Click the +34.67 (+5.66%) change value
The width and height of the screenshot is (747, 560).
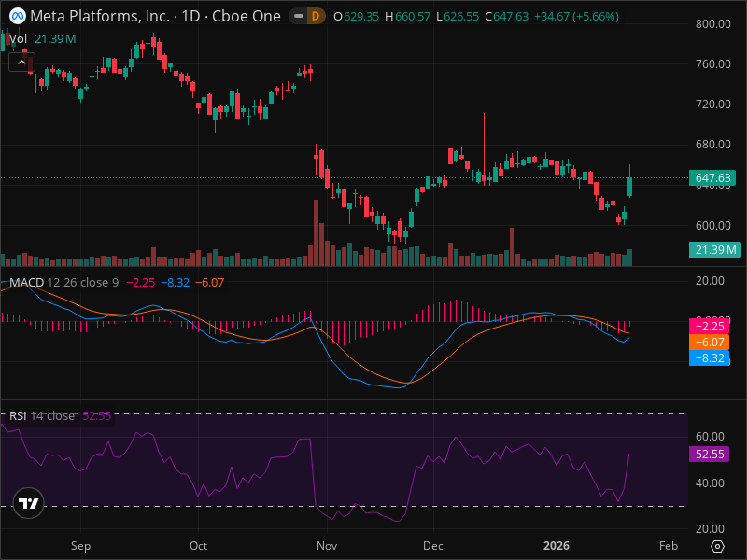click(x=576, y=16)
